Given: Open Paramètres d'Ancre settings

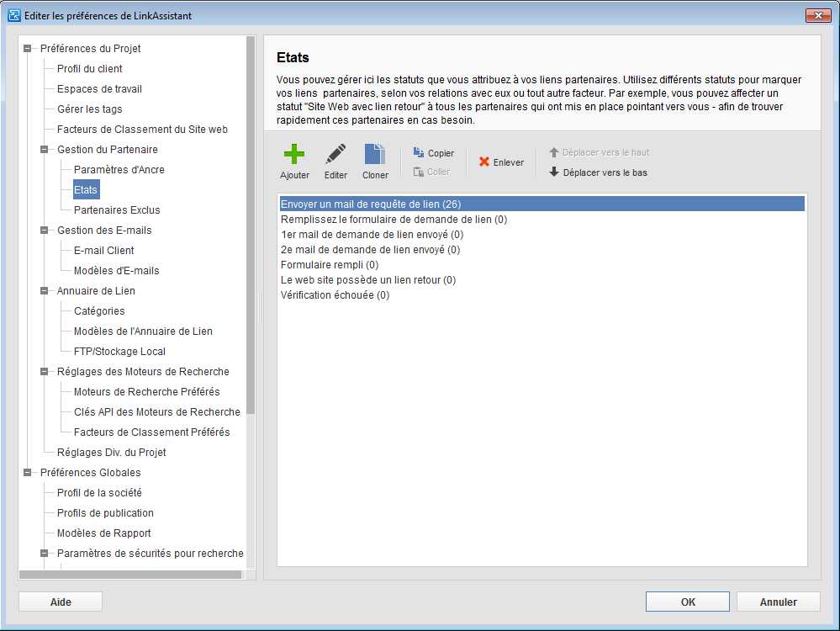Looking at the screenshot, I should [119, 170].
